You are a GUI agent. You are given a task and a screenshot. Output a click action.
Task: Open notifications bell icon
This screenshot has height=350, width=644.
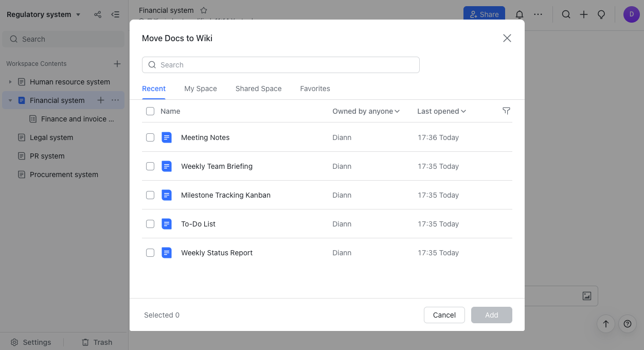[520, 14]
